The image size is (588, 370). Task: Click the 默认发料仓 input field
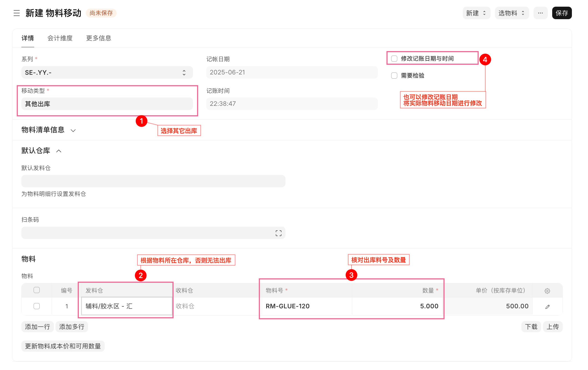pyautogui.click(x=153, y=181)
